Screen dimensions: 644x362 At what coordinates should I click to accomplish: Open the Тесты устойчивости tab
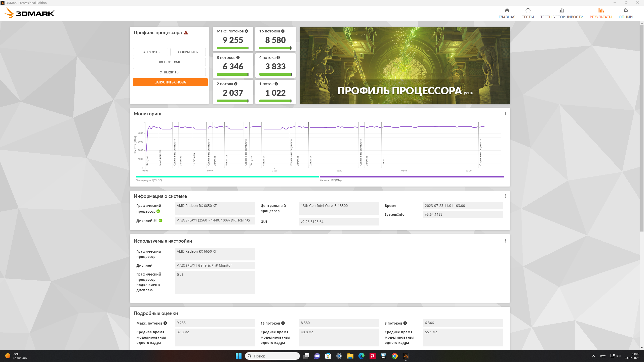[562, 13]
